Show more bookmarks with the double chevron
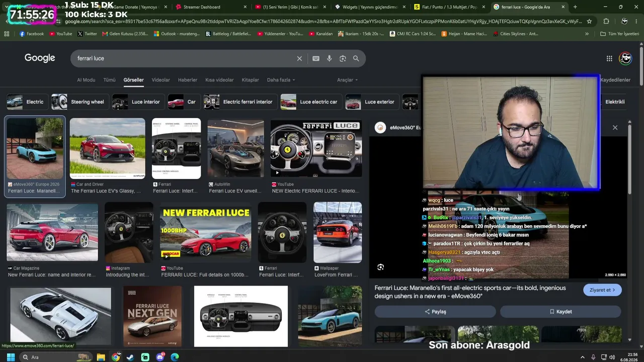The width and height of the screenshot is (644, 362). 587,34
